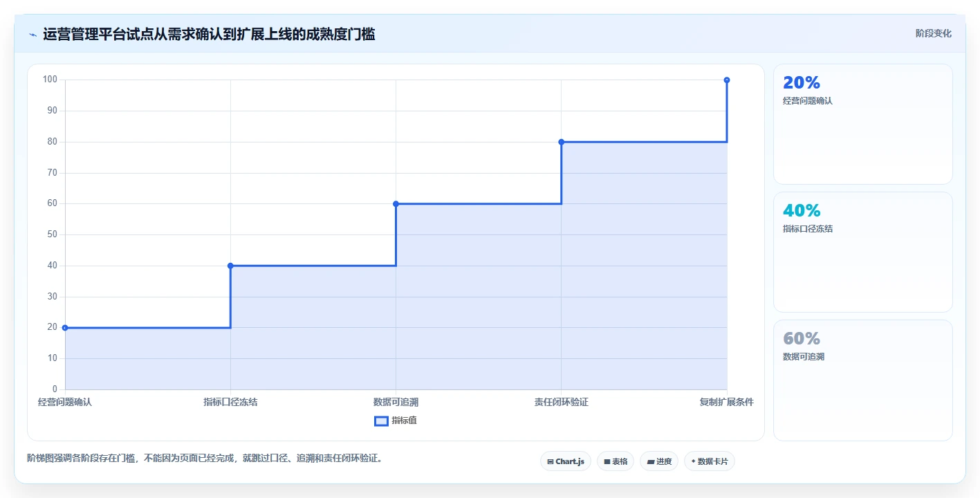Screen dimensions: 980x498
Task: Click the data point at 经营问题确认
Action: click(65, 328)
